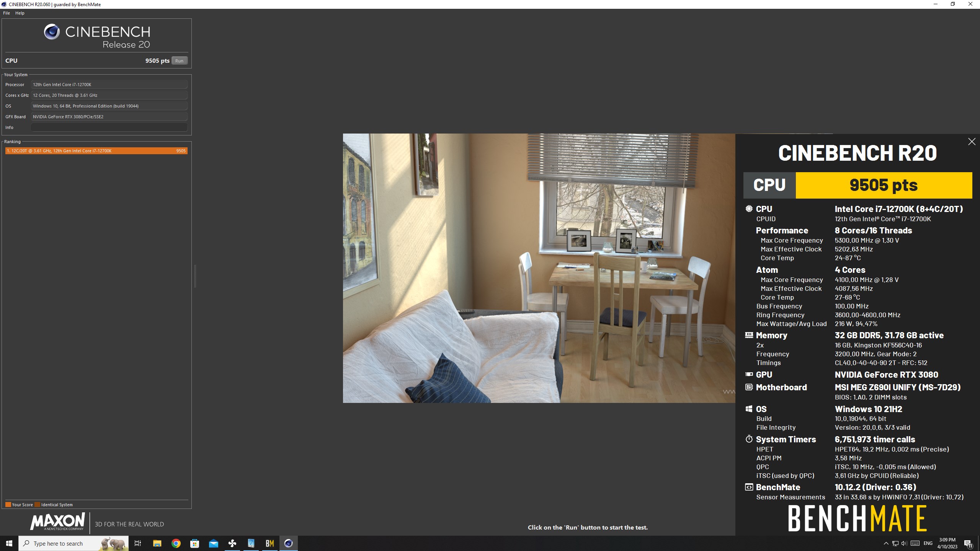
Task: Click the BENCHMATE logo at panel bottom
Action: pyautogui.click(x=857, y=518)
